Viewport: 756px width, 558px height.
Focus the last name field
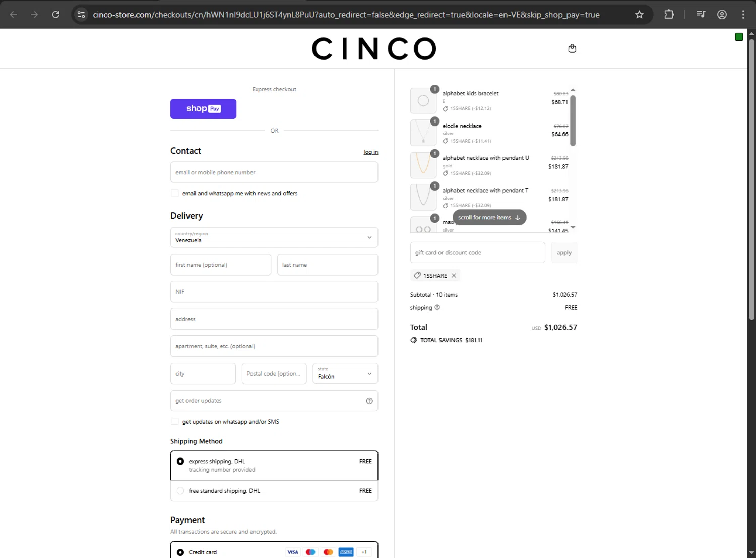(328, 265)
